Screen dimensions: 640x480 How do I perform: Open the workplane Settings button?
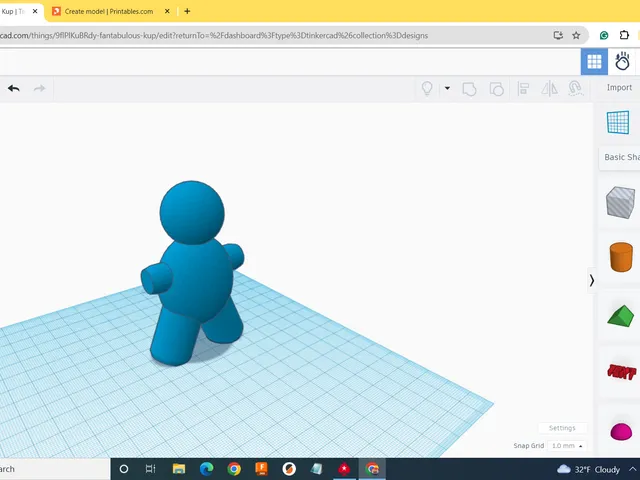562,428
